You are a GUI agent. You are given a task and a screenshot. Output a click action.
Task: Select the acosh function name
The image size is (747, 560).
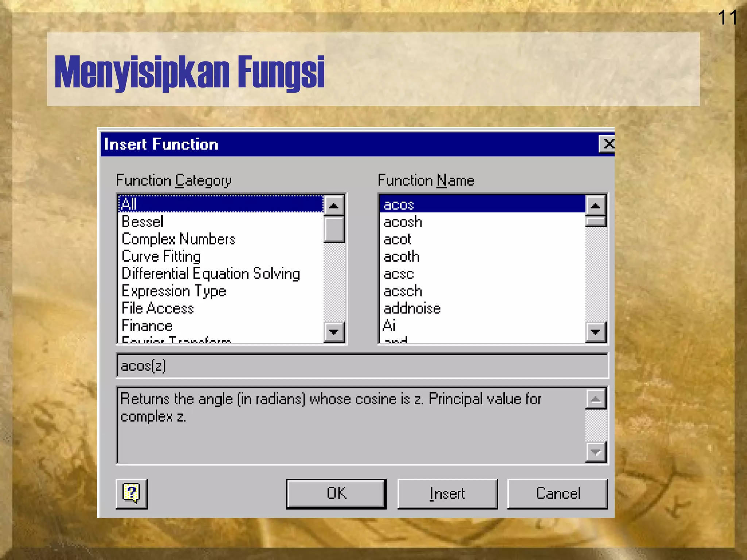(403, 222)
